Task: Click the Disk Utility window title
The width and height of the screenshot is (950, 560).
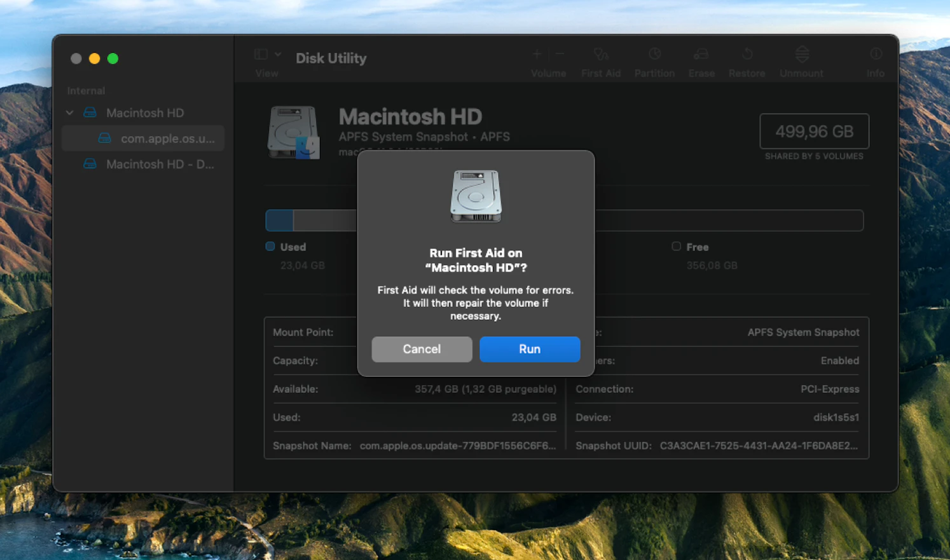Action: [331, 58]
